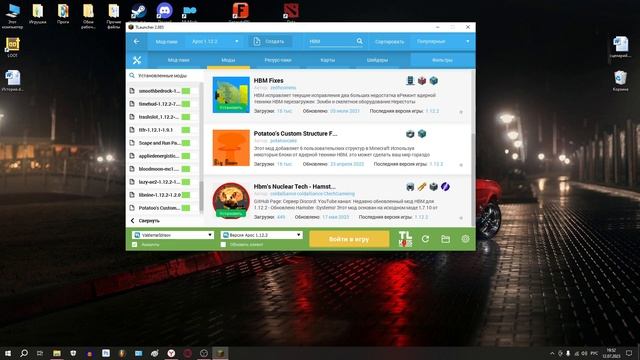
Task: Switch to the Карты tab
Action: tap(327, 60)
